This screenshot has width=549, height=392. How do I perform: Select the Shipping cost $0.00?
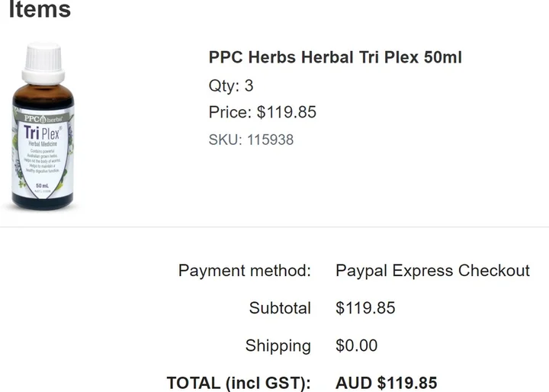356,345
